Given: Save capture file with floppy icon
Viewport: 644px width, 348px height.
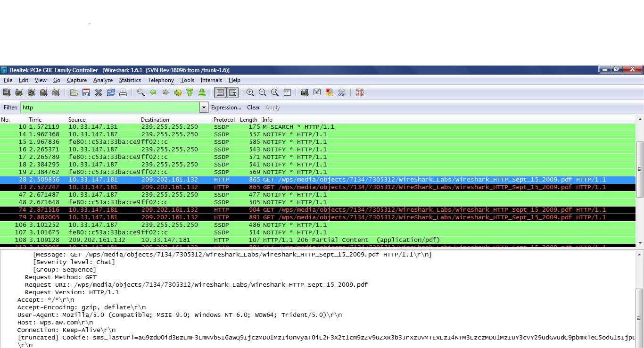Looking at the screenshot, I should pos(86,92).
